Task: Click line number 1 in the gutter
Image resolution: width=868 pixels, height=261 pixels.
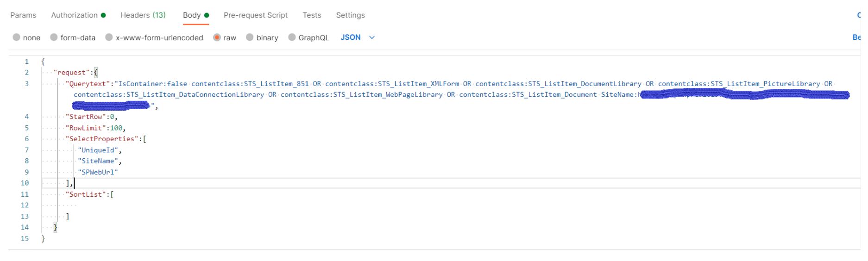Action: [x=26, y=62]
